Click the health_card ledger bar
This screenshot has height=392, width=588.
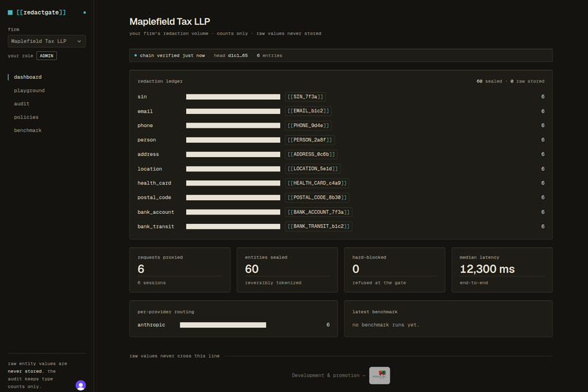[233, 183]
